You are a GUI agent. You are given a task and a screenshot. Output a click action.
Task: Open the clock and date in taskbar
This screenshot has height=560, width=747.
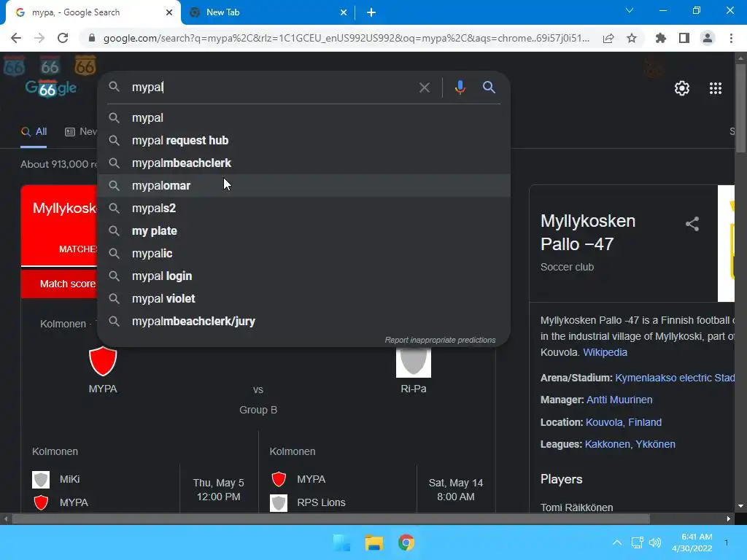[x=692, y=542]
